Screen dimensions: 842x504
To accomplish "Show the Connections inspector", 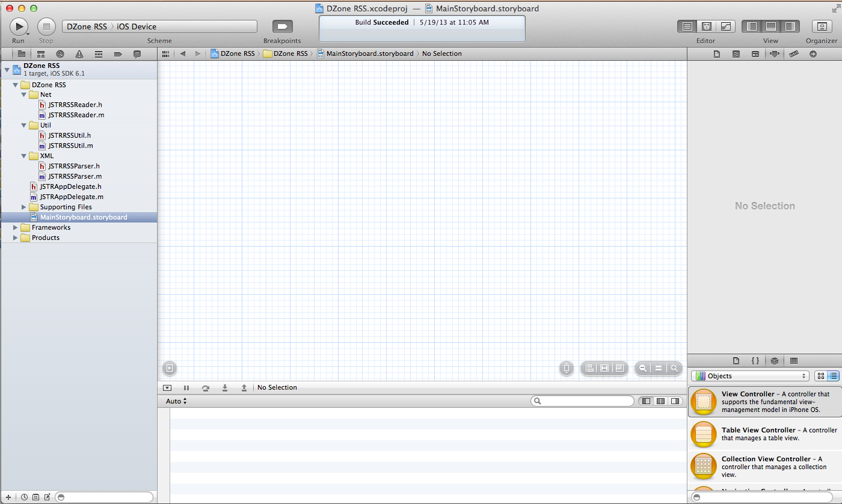I will [x=813, y=54].
